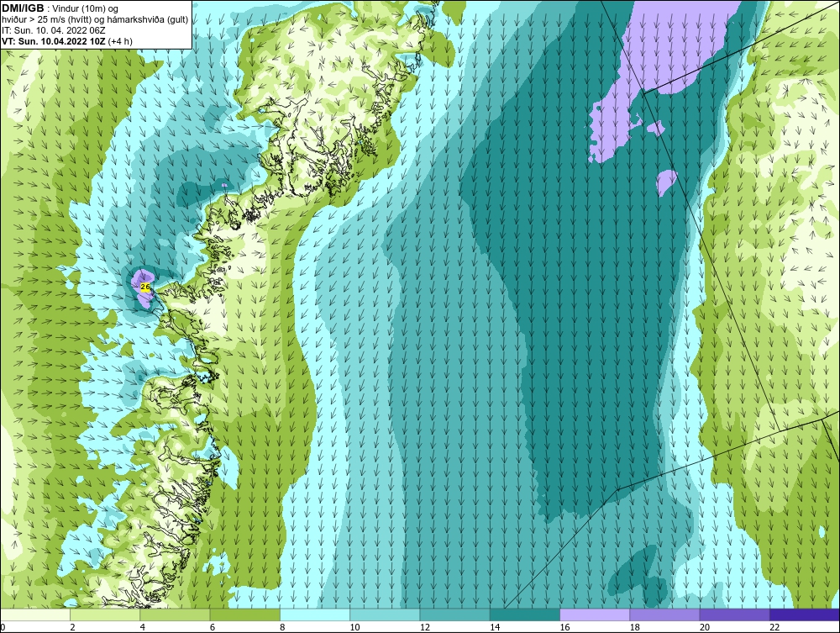Click the 14–16 m/s dark teal swatch
Viewport: 840px width, 633px height.
tap(525, 615)
